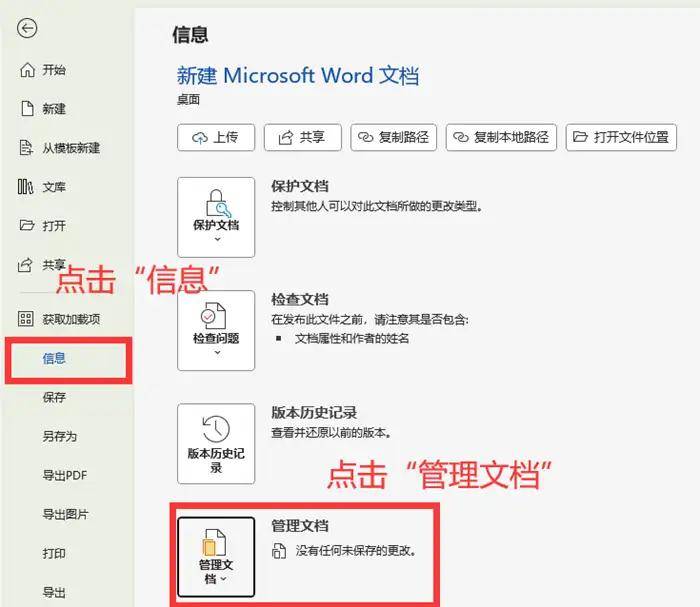Expand the 保护文档 dropdown chevron
Viewport: 700px width, 607px height.
pyautogui.click(x=217, y=239)
